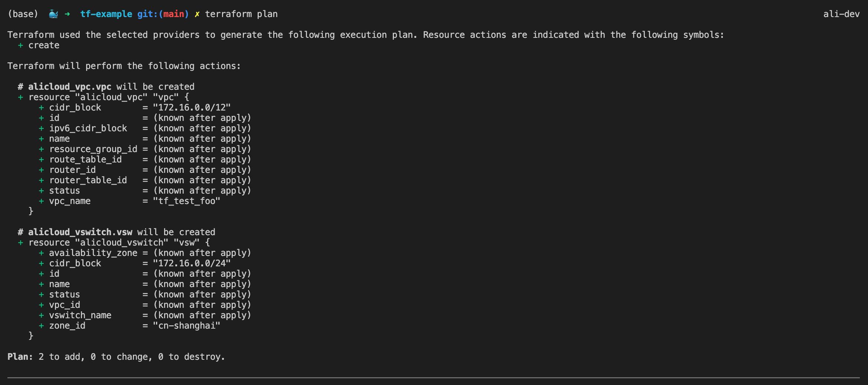
Task: Click the "172.16.0.0/12" cidr value
Action: [192, 108]
